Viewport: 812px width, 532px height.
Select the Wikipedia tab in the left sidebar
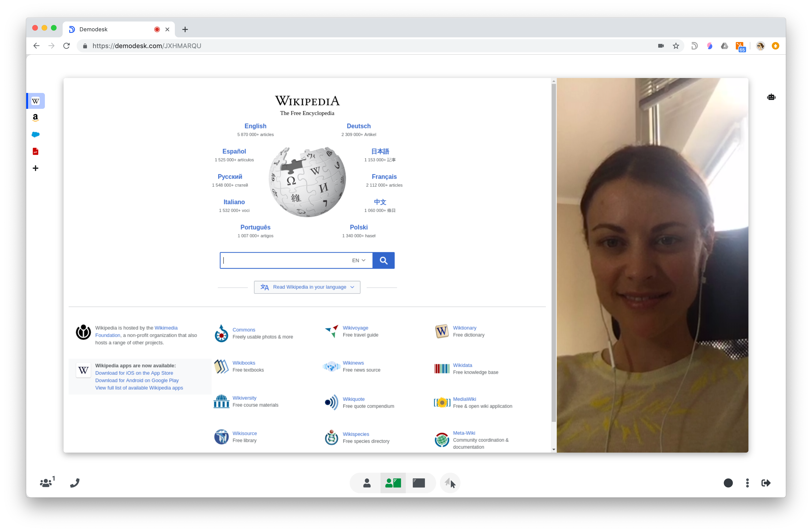[x=36, y=101]
